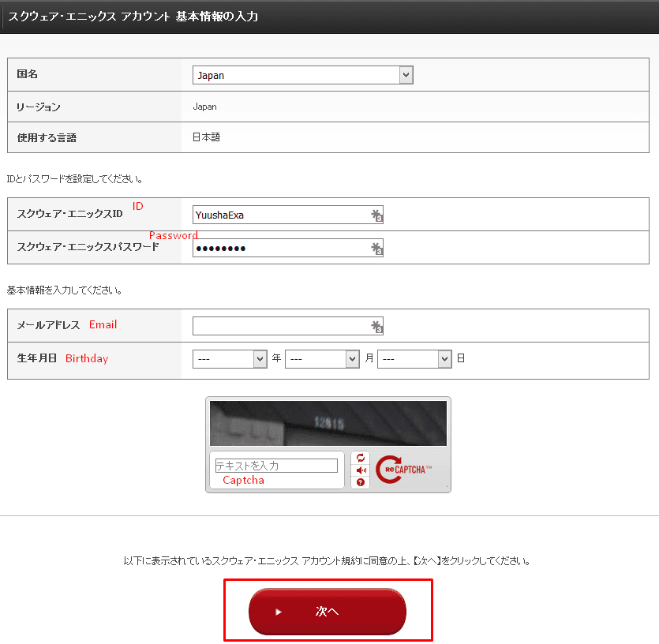Click the 生年月日 birthday label
The width and height of the screenshot is (659, 644).
pyautogui.click(x=37, y=358)
